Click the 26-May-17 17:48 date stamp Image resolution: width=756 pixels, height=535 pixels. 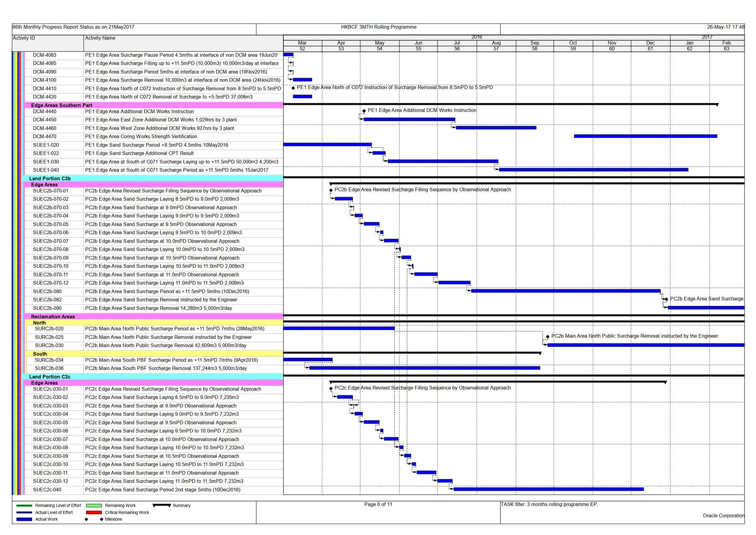(x=726, y=27)
